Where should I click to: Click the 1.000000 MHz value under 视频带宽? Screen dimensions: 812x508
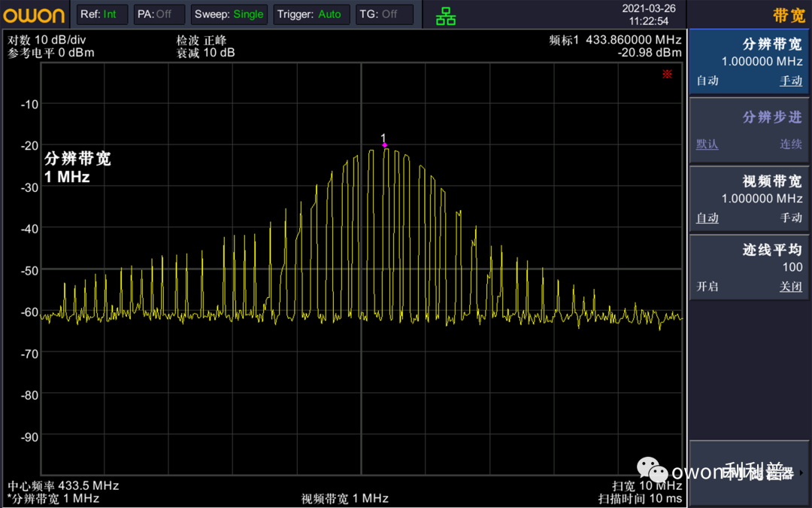pyautogui.click(x=762, y=199)
